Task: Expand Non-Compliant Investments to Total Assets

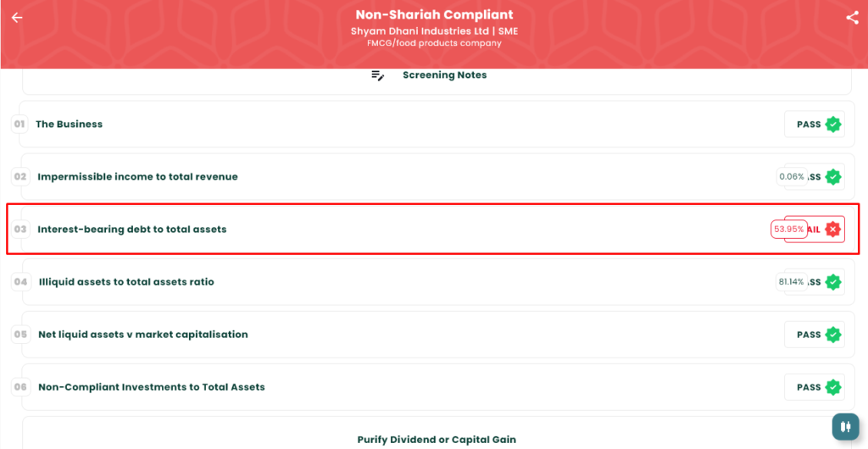Action: (x=152, y=387)
